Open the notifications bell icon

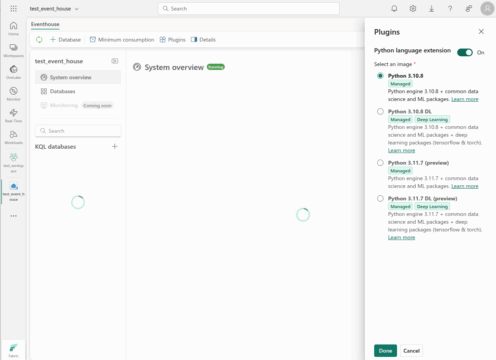coord(394,9)
